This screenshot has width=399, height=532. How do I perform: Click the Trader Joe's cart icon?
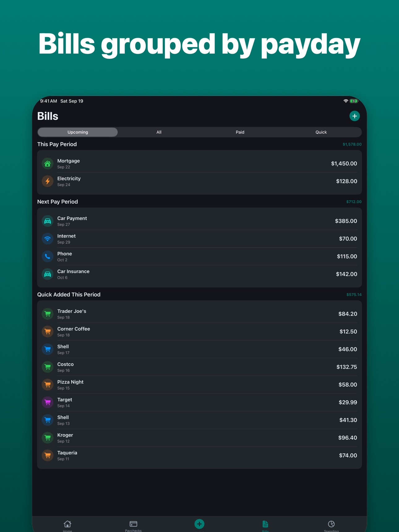coord(48,314)
